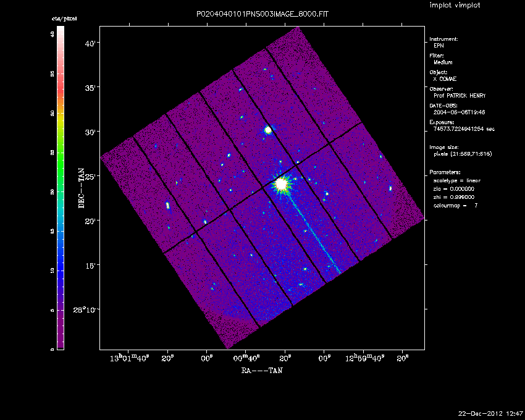Image resolution: width=525 pixels, height=420 pixels.
Task: Click the observation date 2004-06-06T19:46
Action: (x=459, y=112)
